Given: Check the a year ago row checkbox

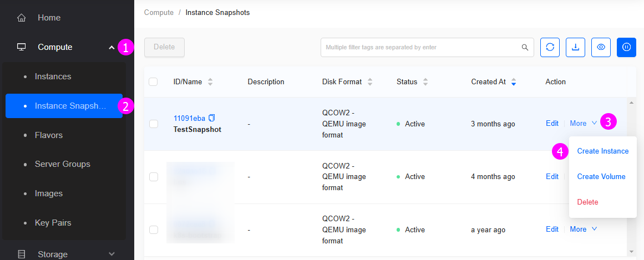Looking at the screenshot, I should point(154,230).
